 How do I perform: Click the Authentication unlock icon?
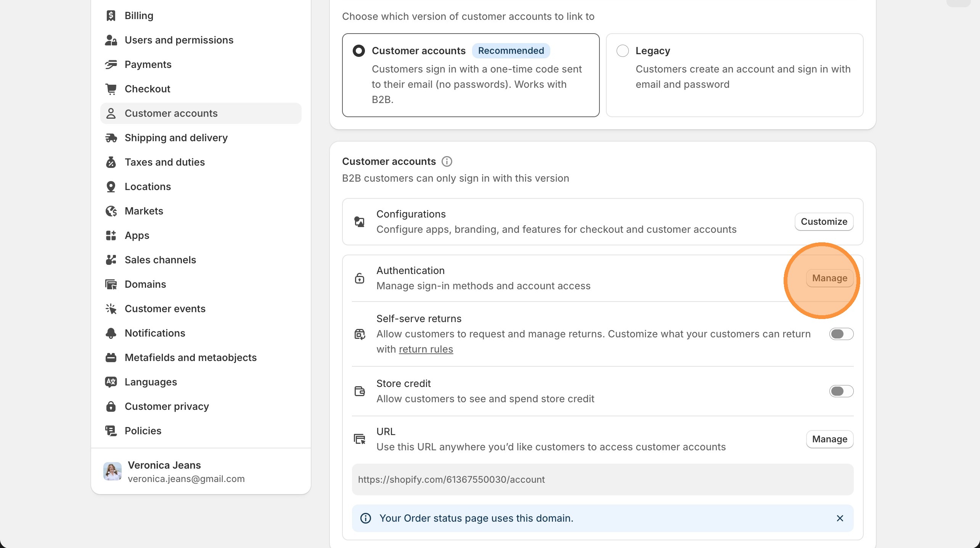359,278
